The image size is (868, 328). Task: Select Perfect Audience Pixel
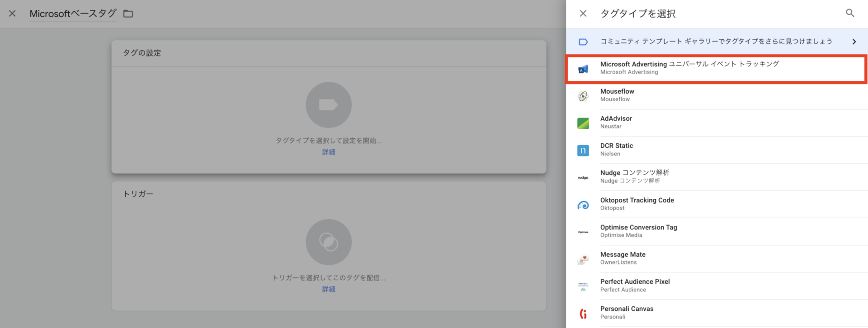click(717, 286)
